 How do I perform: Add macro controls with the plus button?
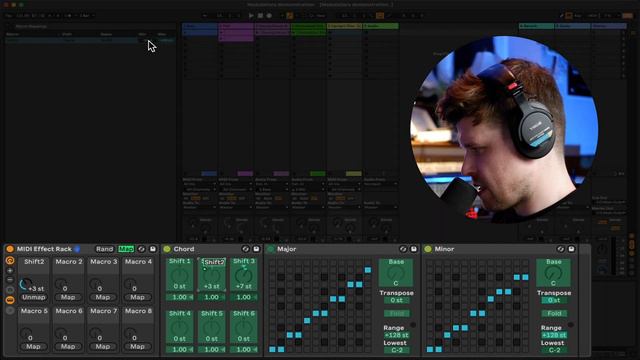(x=10, y=270)
